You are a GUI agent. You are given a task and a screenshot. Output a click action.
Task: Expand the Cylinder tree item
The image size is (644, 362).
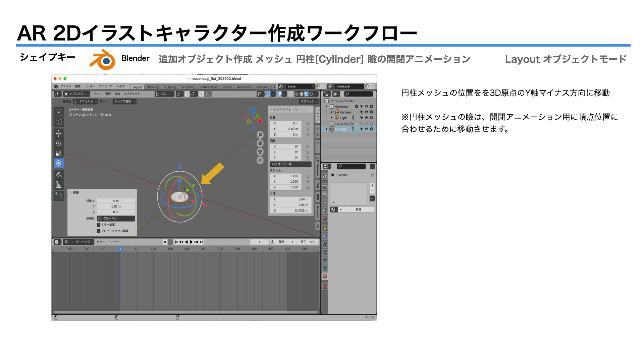(327, 129)
